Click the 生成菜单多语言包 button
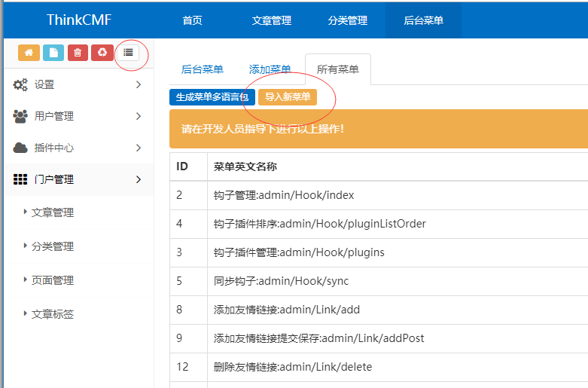Viewport: 588px width, 388px height. 212,97
